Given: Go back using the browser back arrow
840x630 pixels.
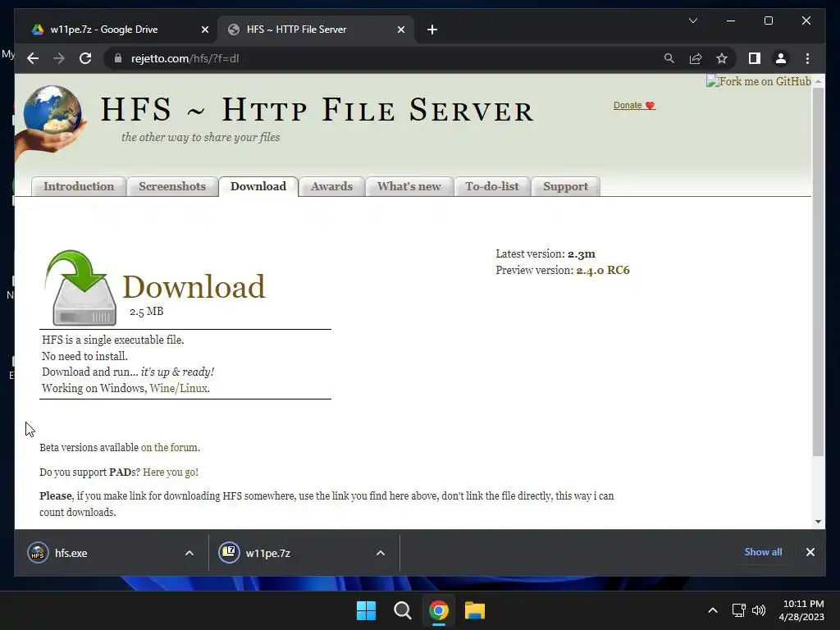Looking at the screenshot, I should click(33, 58).
